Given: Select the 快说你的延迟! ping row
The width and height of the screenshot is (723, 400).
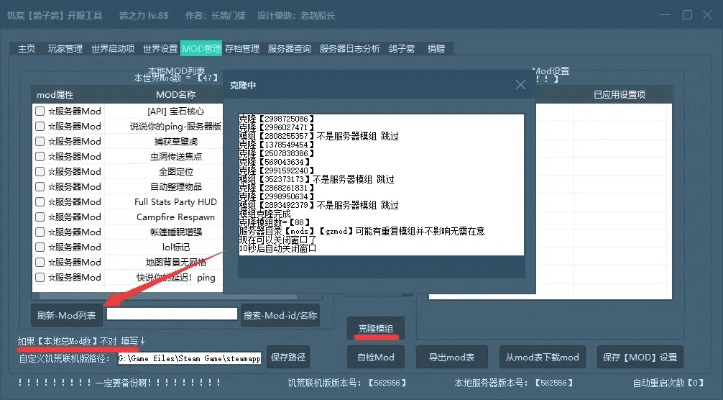Looking at the screenshot, I should pos(128,277).
